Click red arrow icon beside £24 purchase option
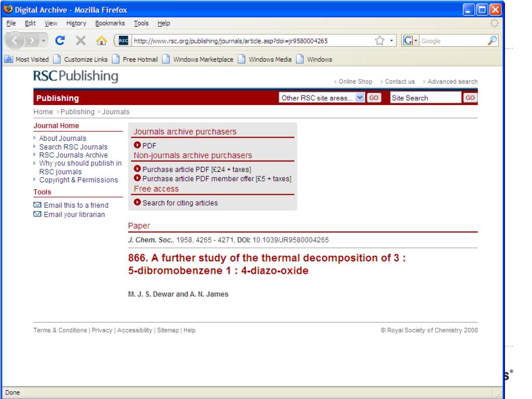The height and width of the screenshot is (399, 532). point(137,169)
